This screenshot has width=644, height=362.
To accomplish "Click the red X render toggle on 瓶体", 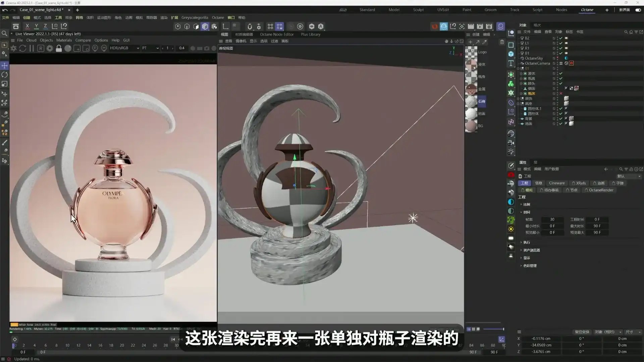I will (561, 93).
